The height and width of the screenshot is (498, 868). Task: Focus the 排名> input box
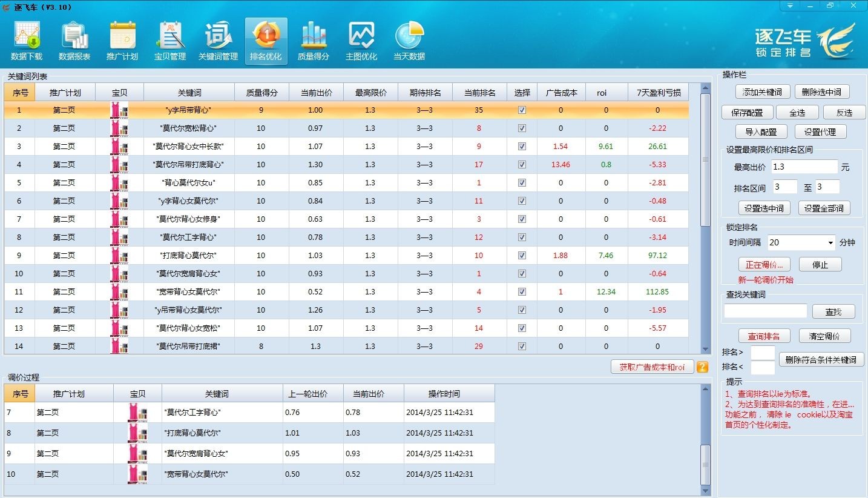[763, 353]
